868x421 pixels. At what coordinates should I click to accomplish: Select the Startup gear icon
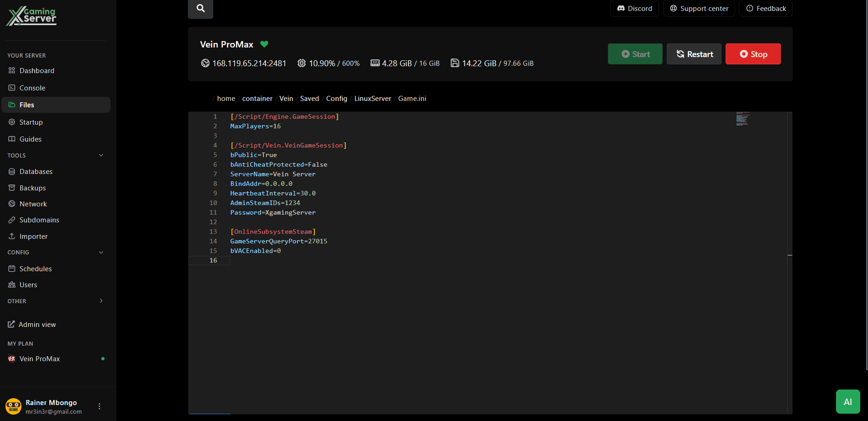tap(11, 122)
